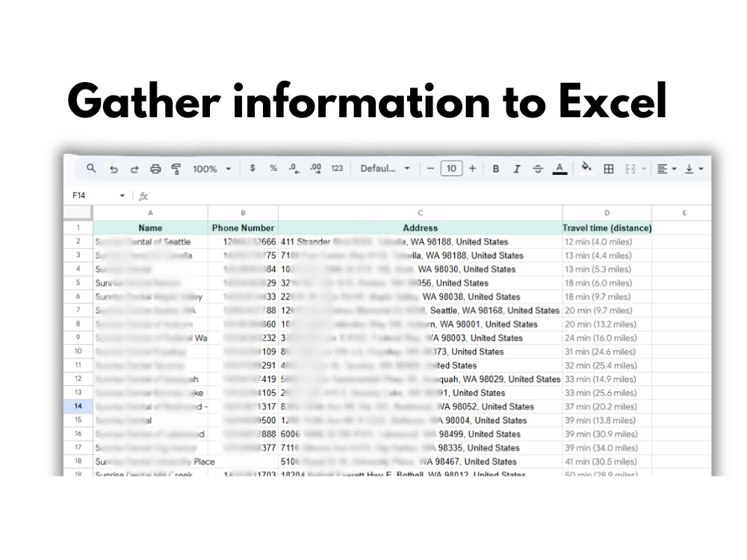The width and height of the screenshot is (747, 560).
Task: Click address cell containing WA 98052
Action: pyautogui.click(x=420, y=407)
